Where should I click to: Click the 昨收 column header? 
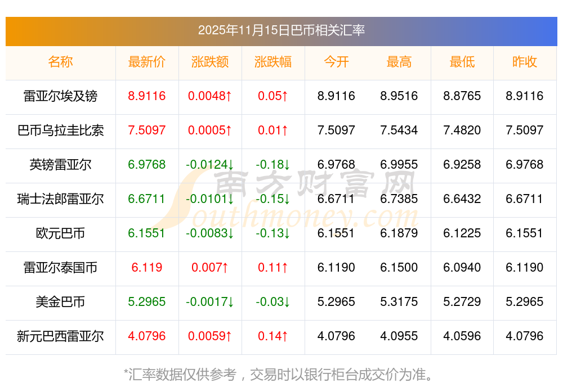525,62
